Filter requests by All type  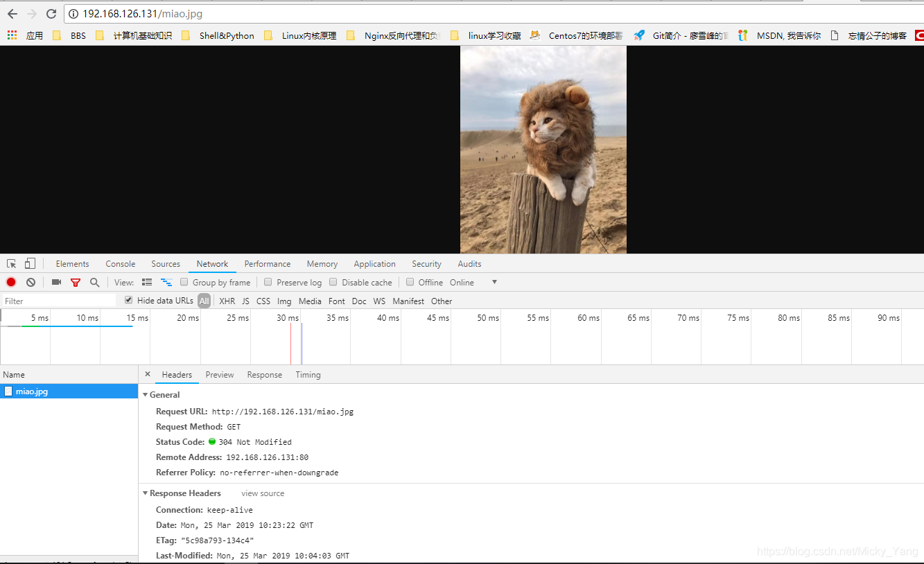coord(204,301)
